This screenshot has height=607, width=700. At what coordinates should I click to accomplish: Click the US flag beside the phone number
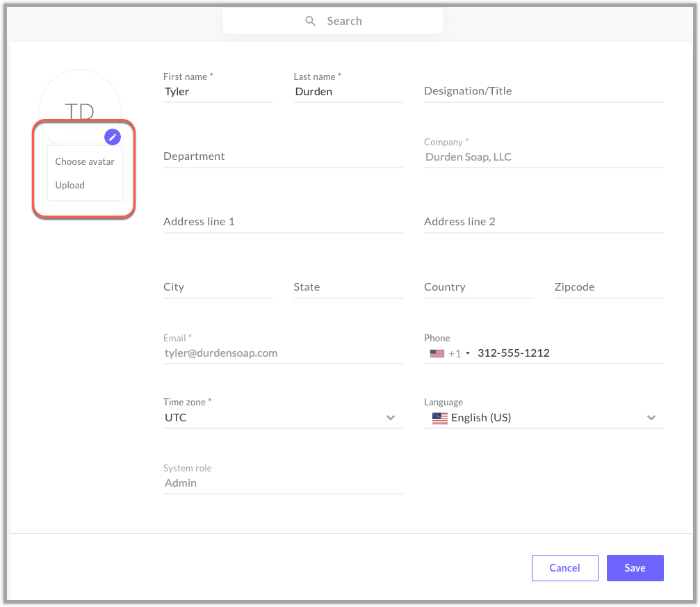[437, 353]
